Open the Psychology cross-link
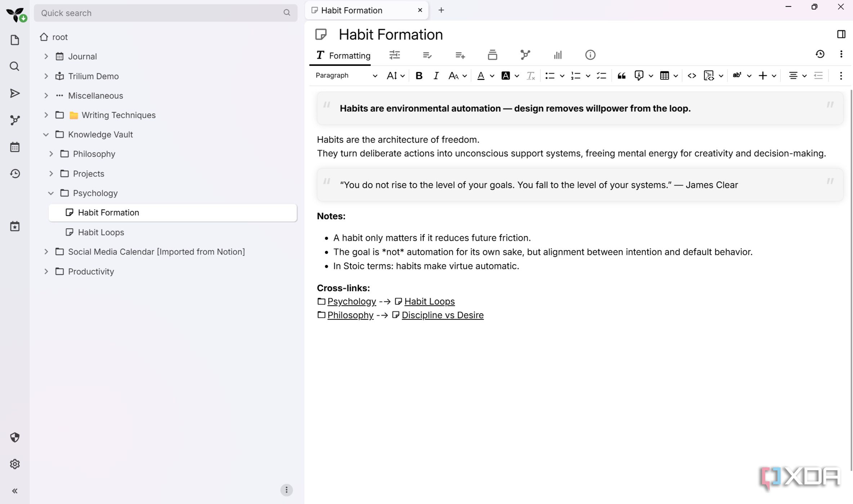The height and width of the screenshot is (504, 853). click(x=352, y=301)
